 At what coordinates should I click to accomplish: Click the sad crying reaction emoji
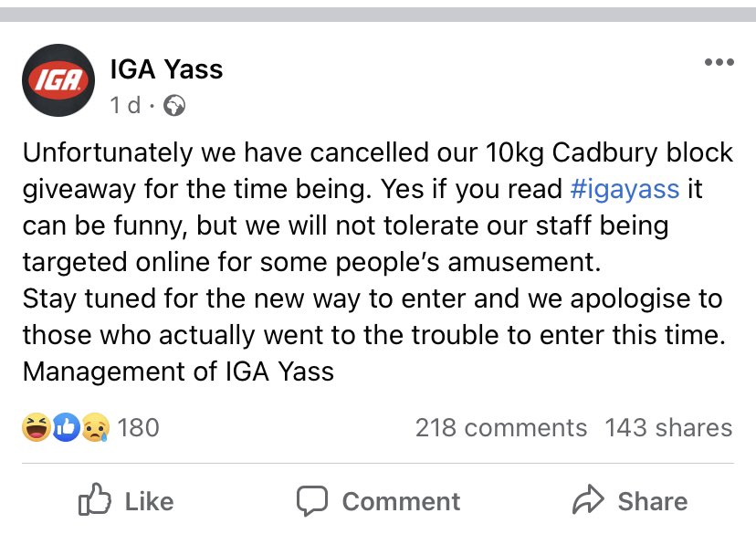click(94, 427)
